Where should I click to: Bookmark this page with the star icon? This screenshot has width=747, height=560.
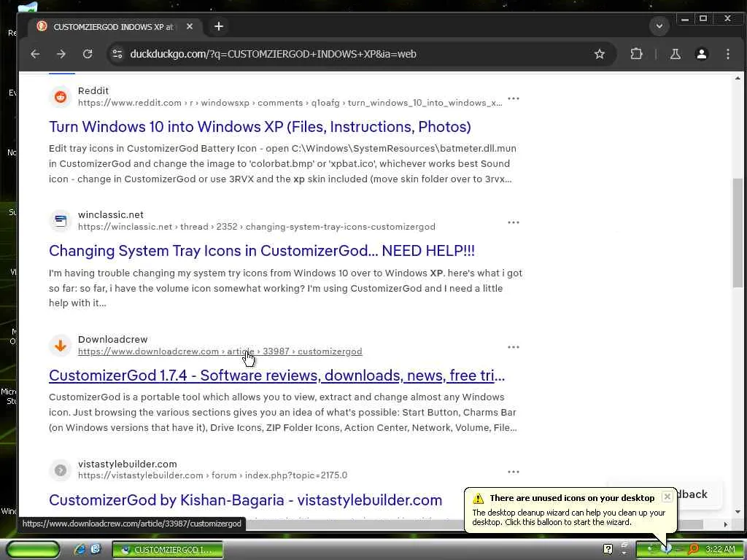pyautogui.click(x=600, y=54)
